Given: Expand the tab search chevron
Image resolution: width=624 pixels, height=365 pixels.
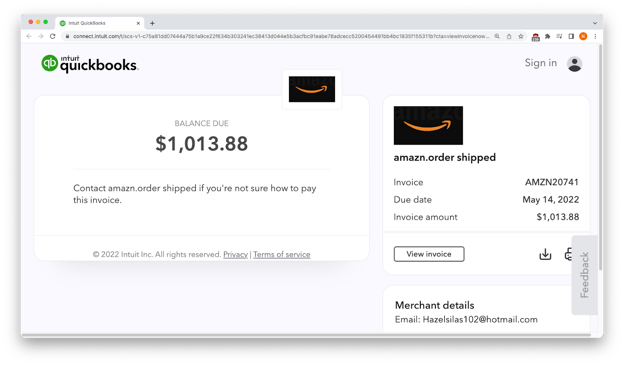Looking at the screenshot, I should pos(595,23).
